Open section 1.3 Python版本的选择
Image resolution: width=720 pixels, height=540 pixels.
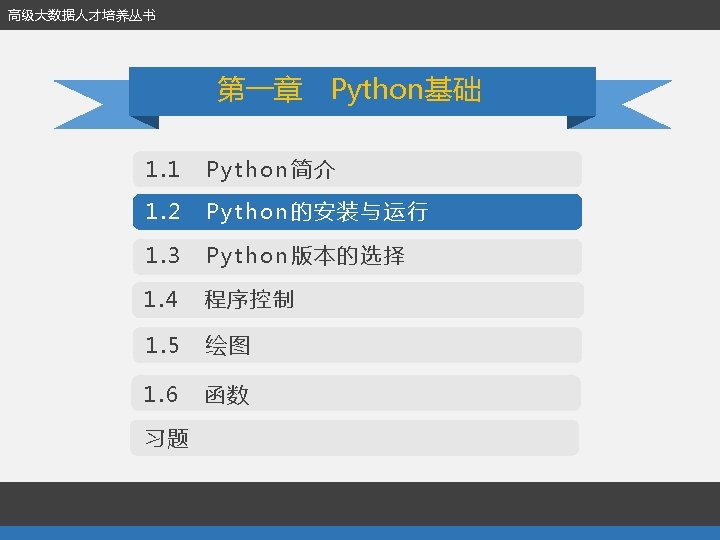pyautogui.click(x=357, y=256)
